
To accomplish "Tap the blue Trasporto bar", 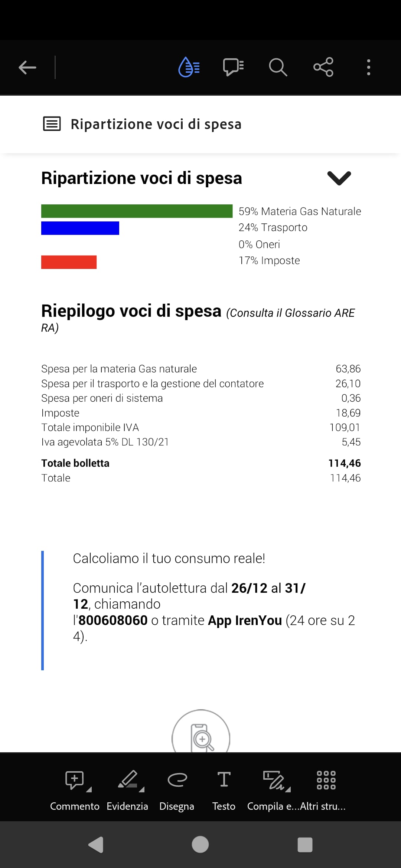I will 80,228.
